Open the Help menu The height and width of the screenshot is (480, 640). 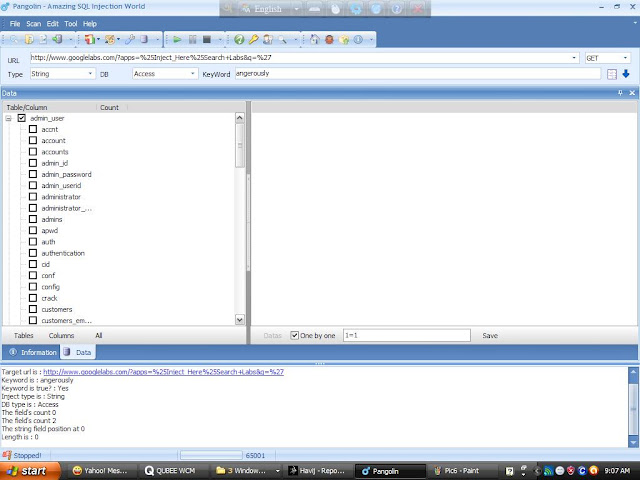[90, 24]
